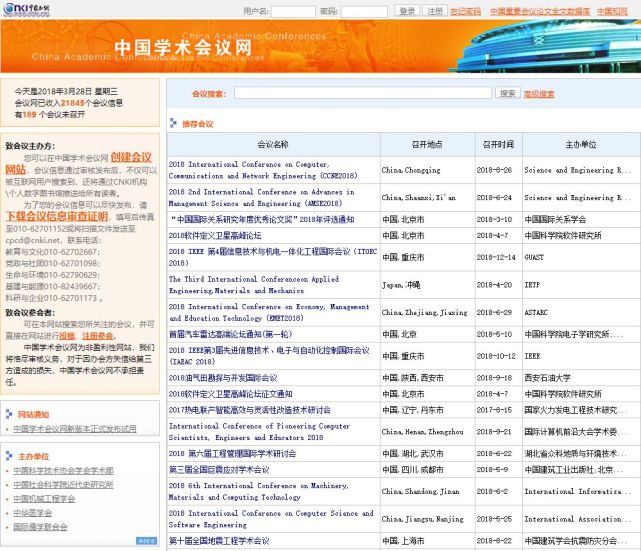Click the 用户名 username input field
The height and width of the screenshot is (551, 641).
294,11
